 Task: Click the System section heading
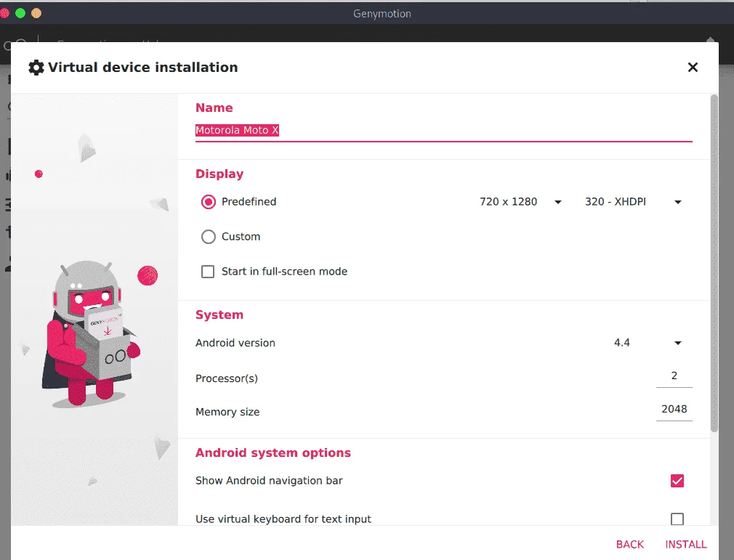click(219, 315)
